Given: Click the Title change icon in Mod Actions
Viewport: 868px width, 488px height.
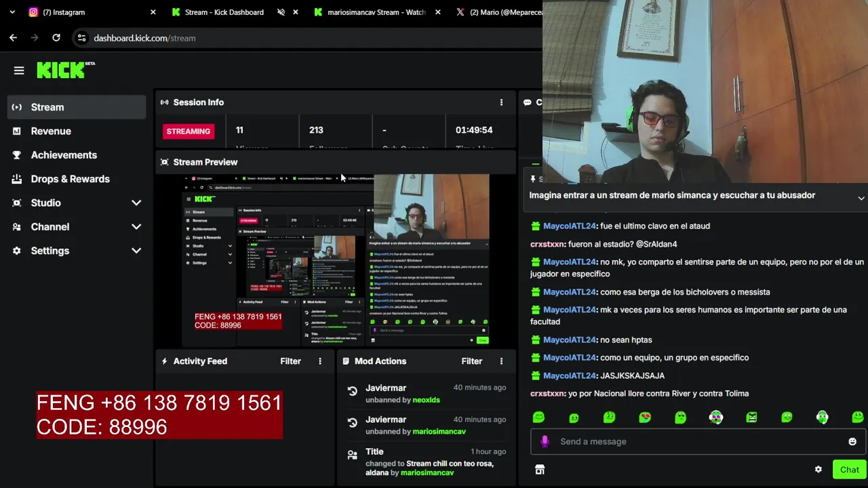Looking at the screenshot, I should (352, 455).
